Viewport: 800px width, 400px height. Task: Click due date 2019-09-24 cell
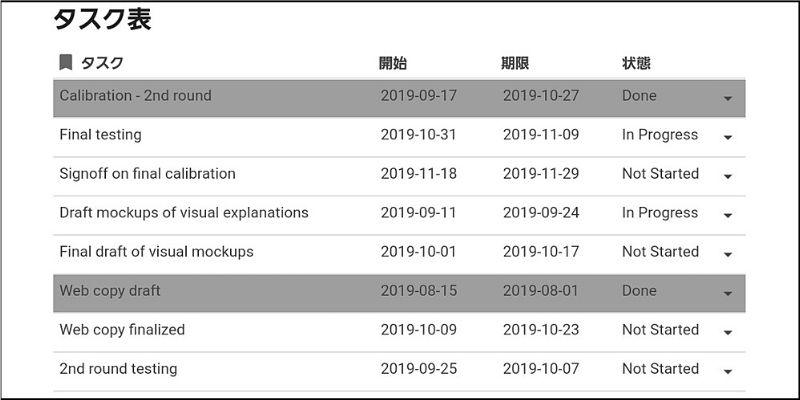click(x=541, y=213)
